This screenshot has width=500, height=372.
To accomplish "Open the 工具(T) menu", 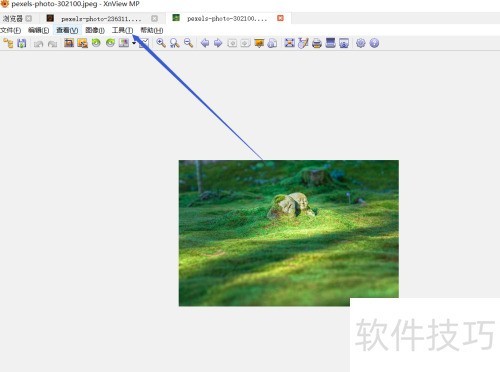I will click(x=122, y=30).
